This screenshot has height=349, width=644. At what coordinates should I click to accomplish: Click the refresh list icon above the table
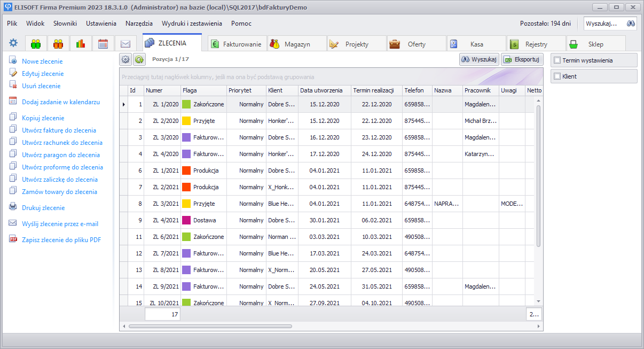pyautogui.click(x=139, y=60)
